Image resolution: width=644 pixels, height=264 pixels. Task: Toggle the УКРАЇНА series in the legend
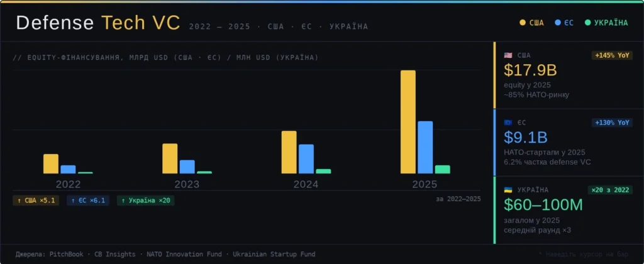click(x=606, y=23)
